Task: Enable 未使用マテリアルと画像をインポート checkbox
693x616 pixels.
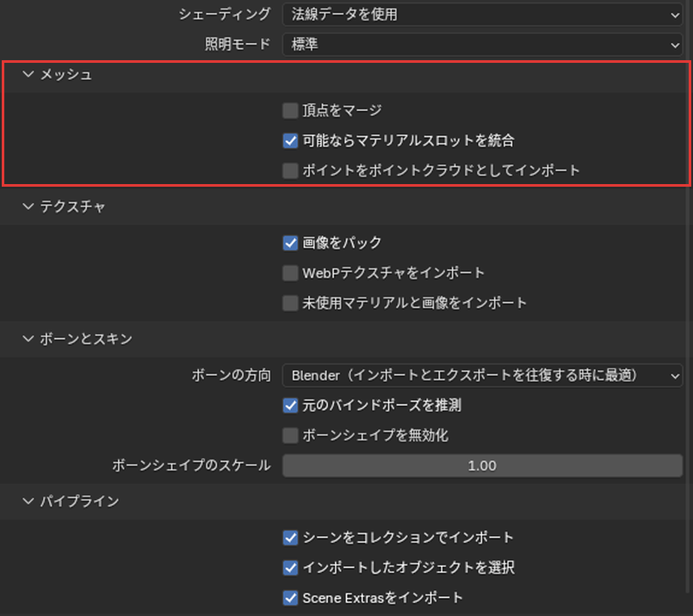Action: (290, 303)
